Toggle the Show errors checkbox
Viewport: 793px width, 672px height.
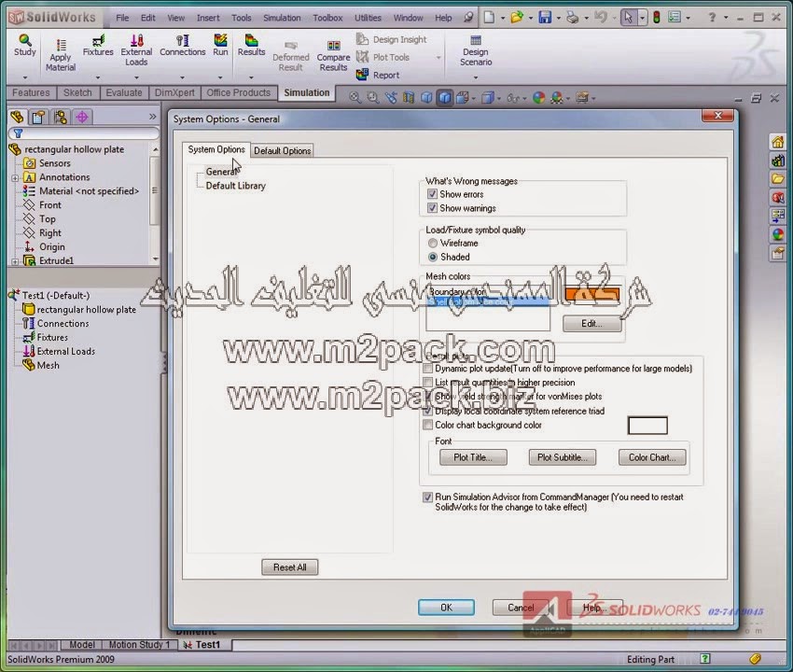[432, 194]
